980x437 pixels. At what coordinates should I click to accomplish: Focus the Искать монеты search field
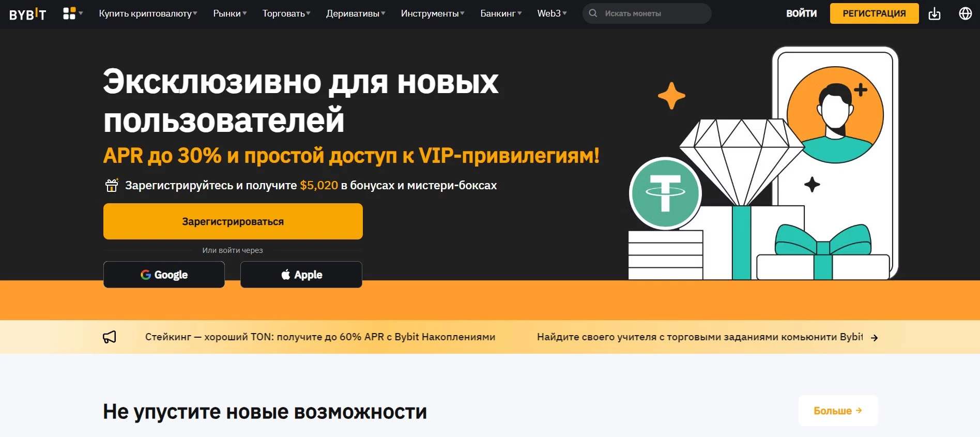click(647, 13)
